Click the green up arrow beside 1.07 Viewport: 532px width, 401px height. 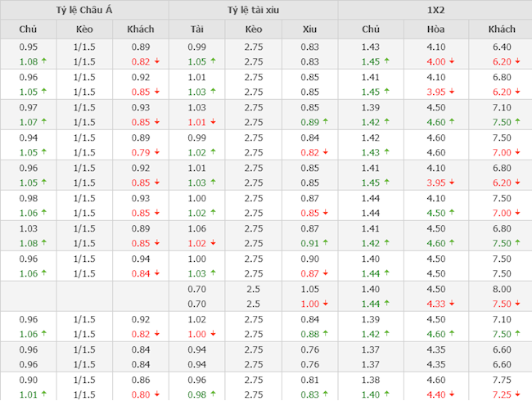coord(43,122)
